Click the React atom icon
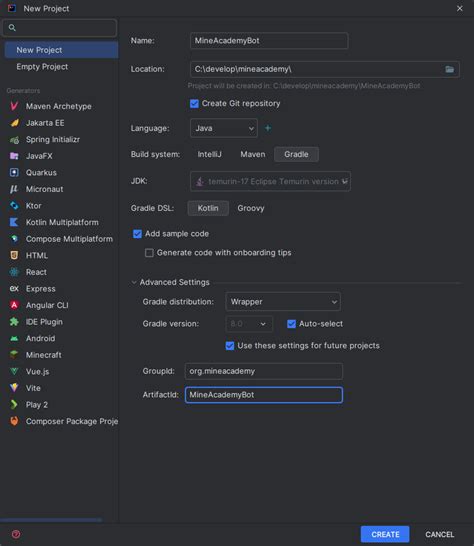 point(14,272)
